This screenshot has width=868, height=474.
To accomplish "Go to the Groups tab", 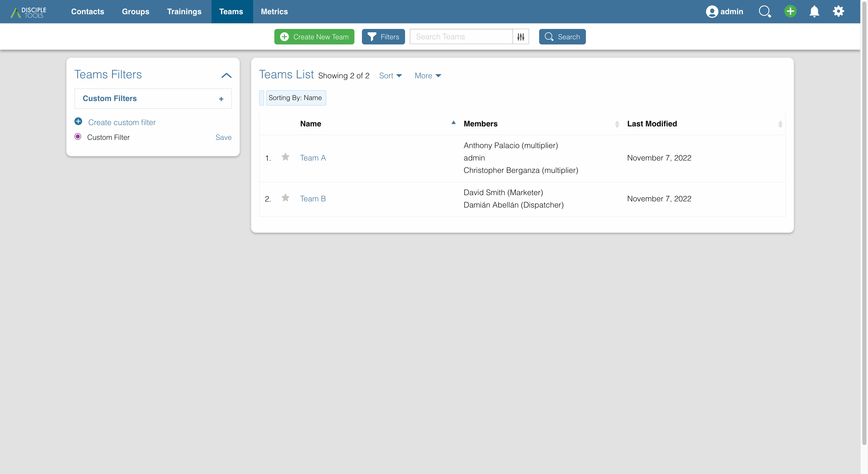I will pyautogui.click(x=135, y=11).
